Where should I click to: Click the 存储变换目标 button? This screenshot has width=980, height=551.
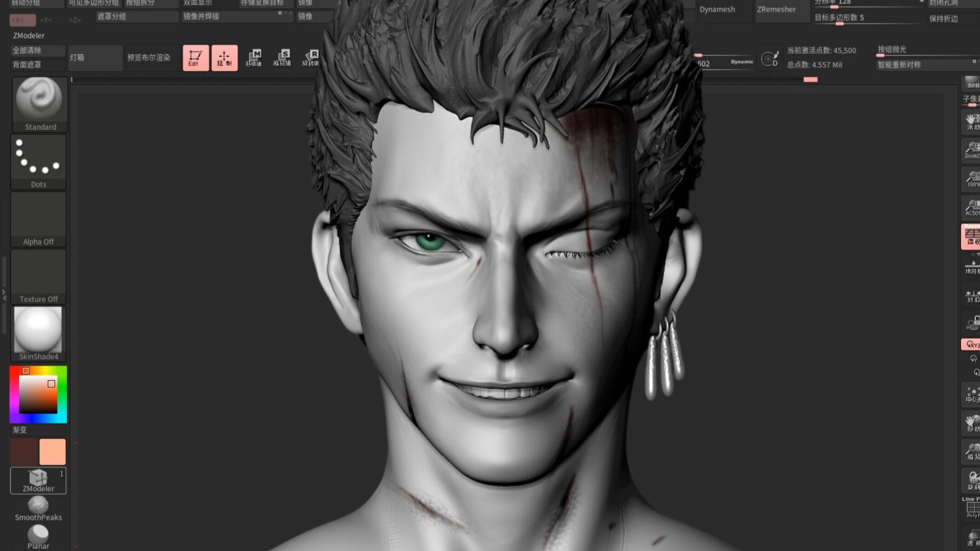point(267,3)
